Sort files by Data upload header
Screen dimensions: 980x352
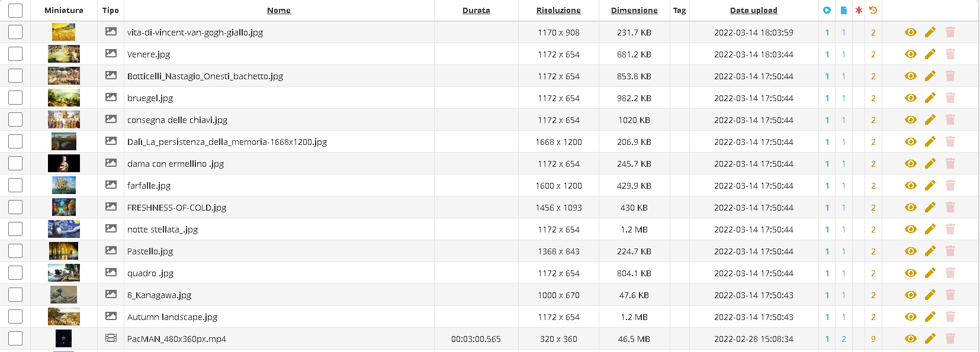(753, 11)
